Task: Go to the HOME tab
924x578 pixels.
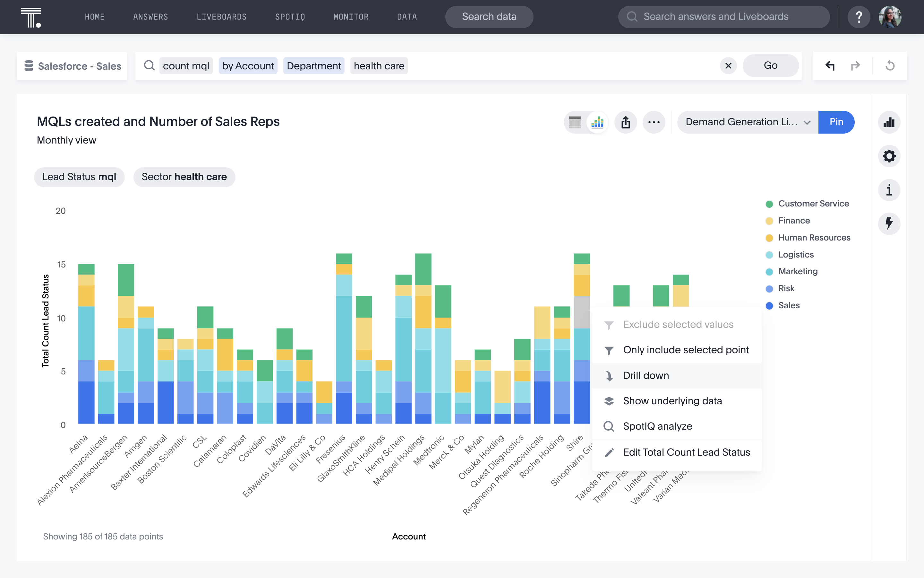Action: coord(95,17)
